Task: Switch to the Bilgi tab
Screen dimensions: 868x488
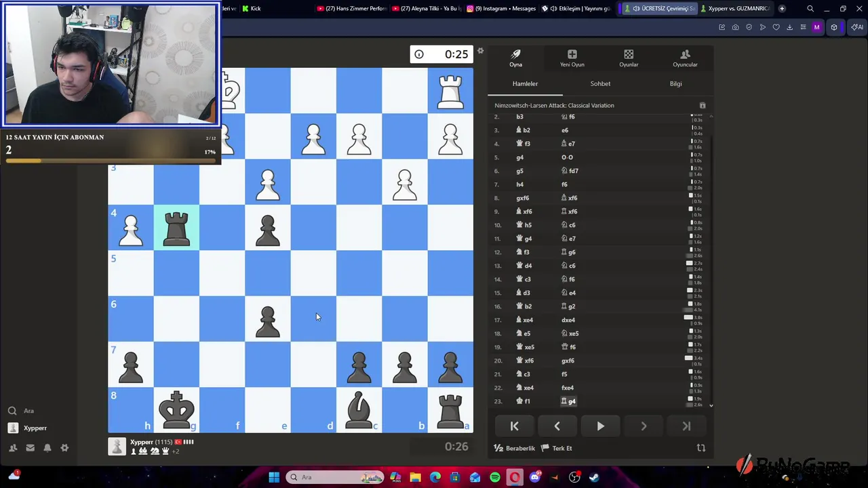Action: click(x=675, y=84)
